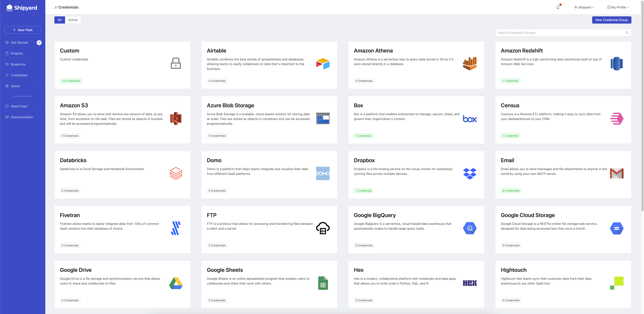Open the Fivetran card title
Image resolution: width=644 pixels, height=314 pixels.
[x=70, y=215]
